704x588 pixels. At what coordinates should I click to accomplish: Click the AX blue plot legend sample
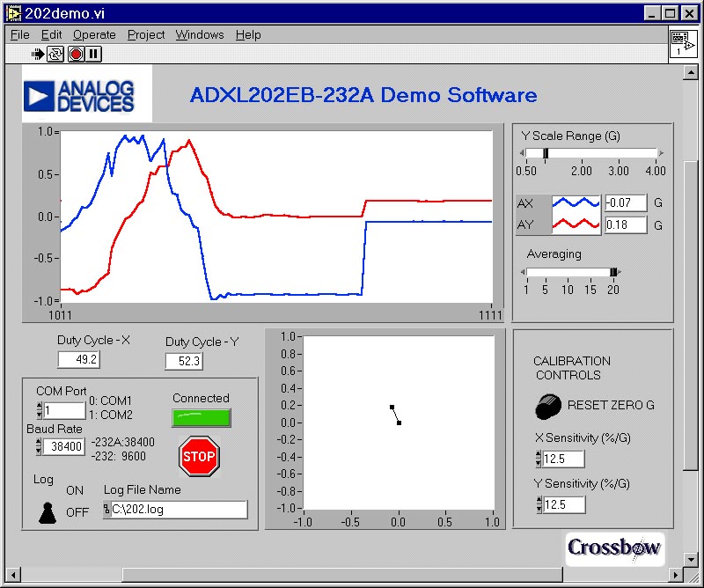pos(576,203)
